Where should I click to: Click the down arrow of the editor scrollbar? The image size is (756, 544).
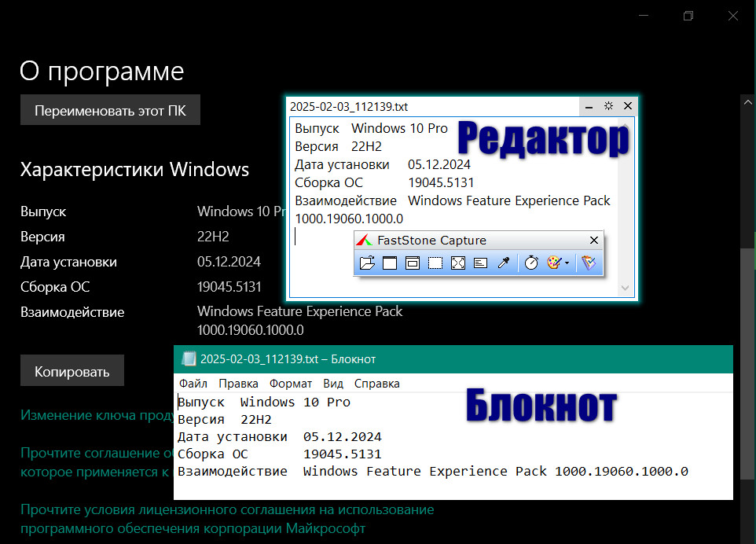pos(626,289)
